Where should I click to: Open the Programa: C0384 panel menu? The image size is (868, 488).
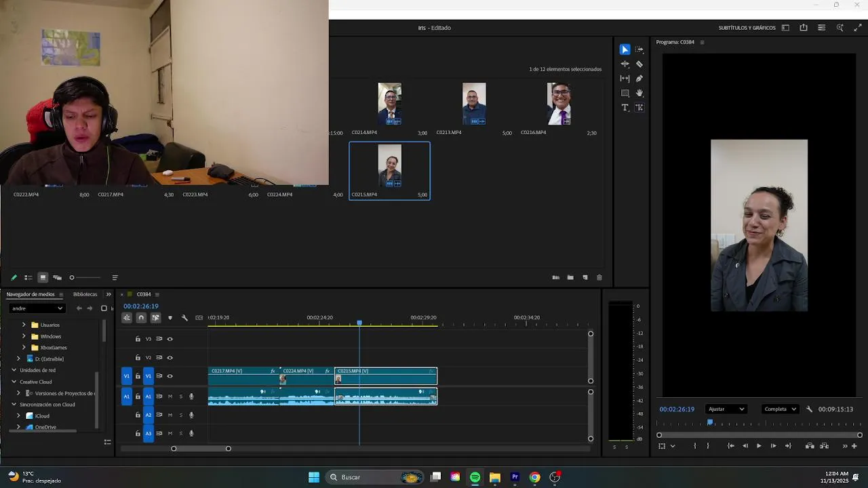pyautogui.click(x=702, y=42)
